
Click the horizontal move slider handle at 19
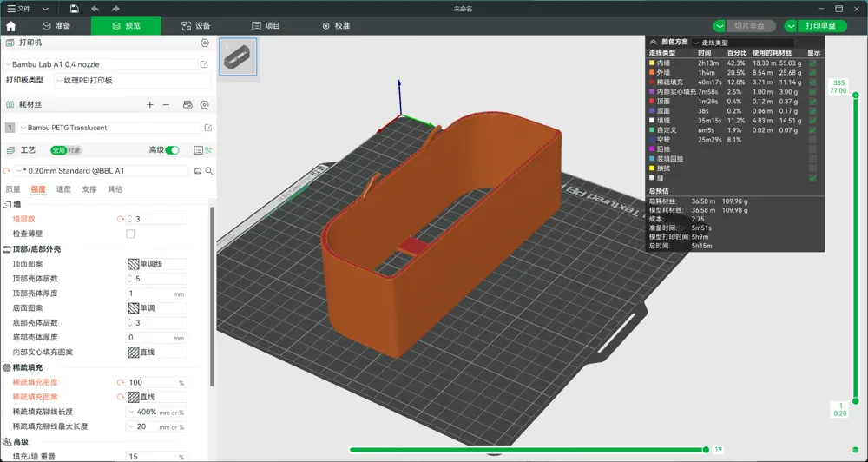pos(706,450)
